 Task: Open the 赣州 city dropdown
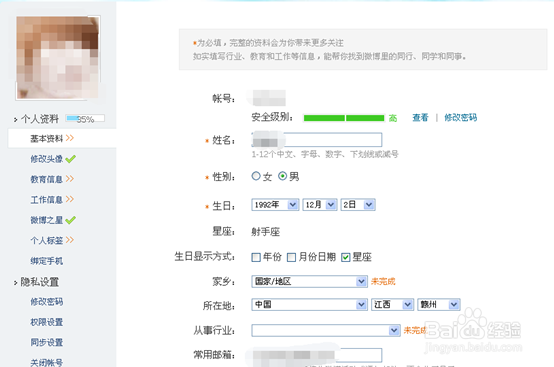click(x=439, y=305)
